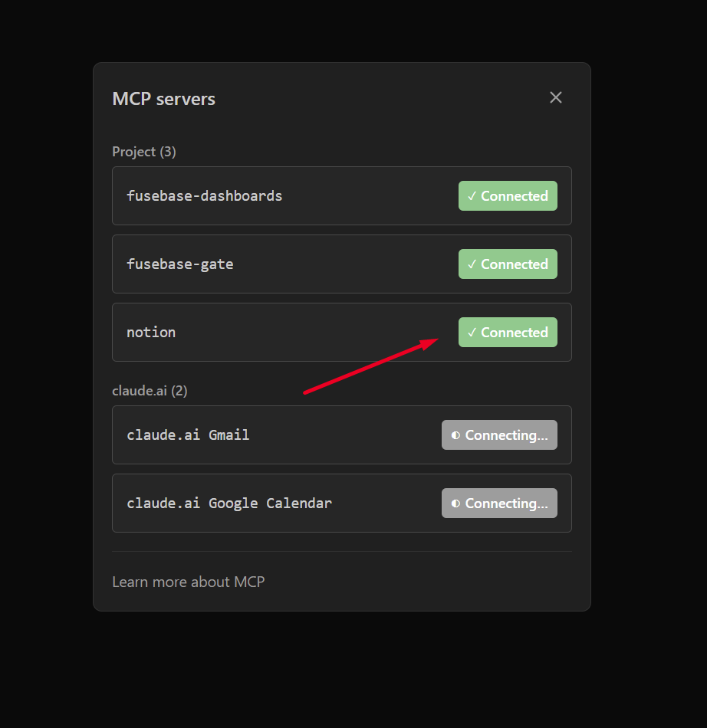Click the Project (3) section header
The width and height of the screenshot is (707, 728).
144,152
